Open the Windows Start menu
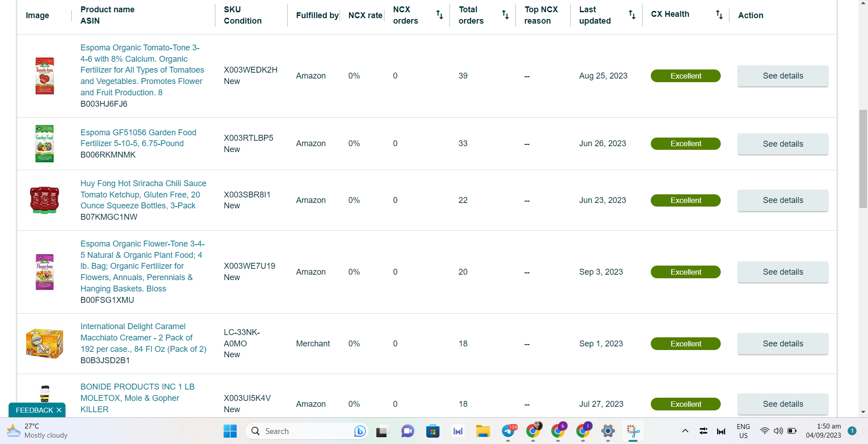868x444 pixels. [x=230, y=431]
